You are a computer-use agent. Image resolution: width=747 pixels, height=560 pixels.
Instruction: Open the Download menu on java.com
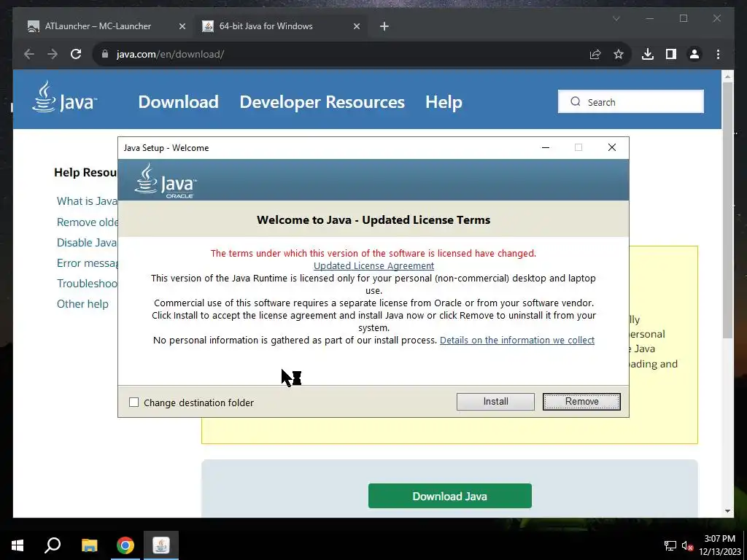pyautogui.click(x=178, y=102)
